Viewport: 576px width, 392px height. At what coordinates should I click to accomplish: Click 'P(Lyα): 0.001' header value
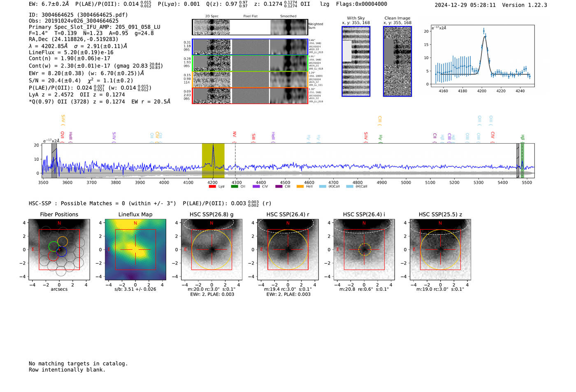(x=179, y=4)
